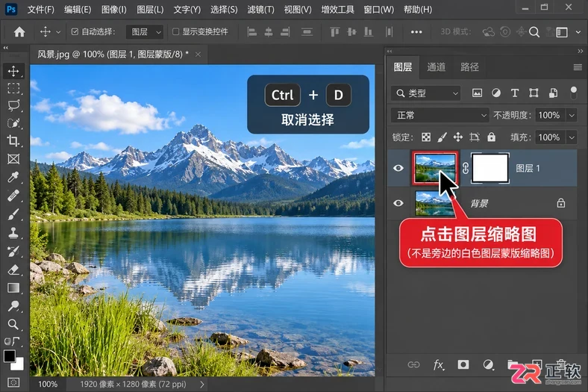Add a layer mask with the mask button

point(463,364)
